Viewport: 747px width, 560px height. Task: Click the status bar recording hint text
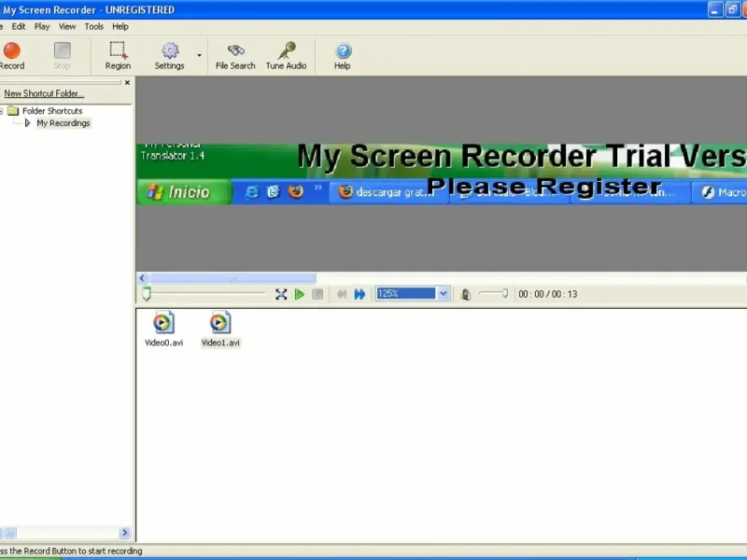(x=71, y=551)
